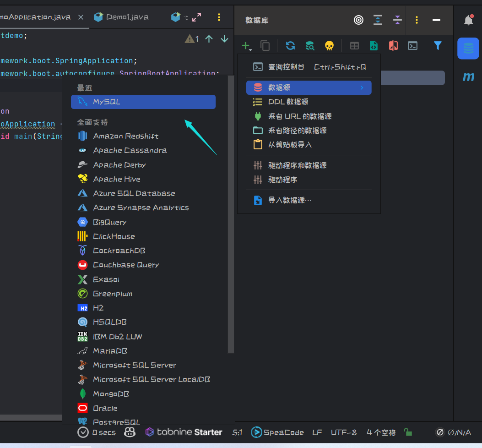This screenshot has width=482, height=448.
Task: Switch to the Application.java tab
Action: pyautogui.click(x=35, y=17)
